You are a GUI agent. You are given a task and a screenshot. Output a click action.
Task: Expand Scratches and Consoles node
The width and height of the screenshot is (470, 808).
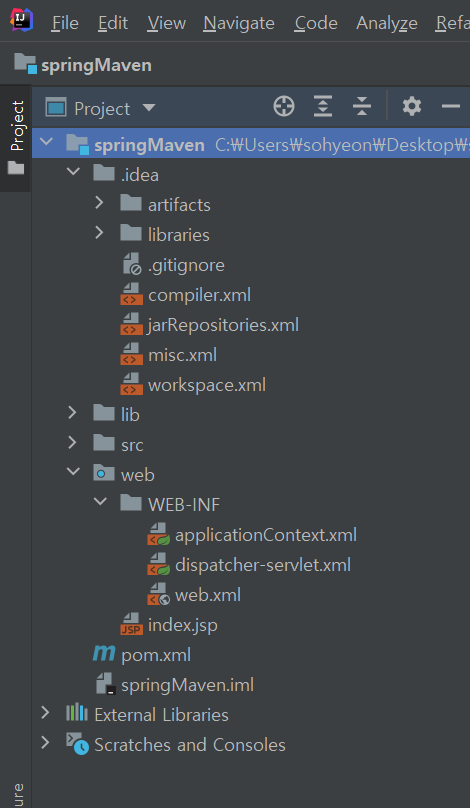pos(45,742)
